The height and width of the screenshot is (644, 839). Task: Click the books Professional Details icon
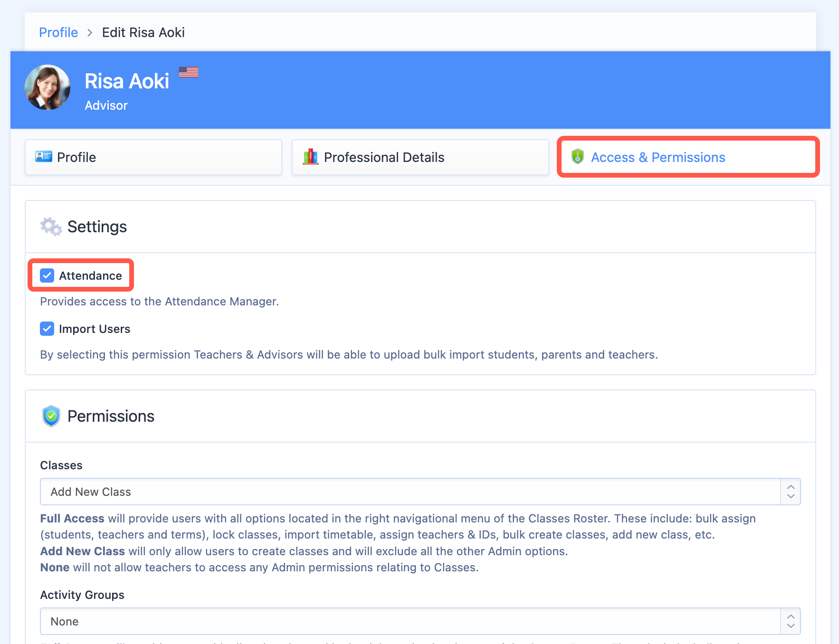(310, 157)
